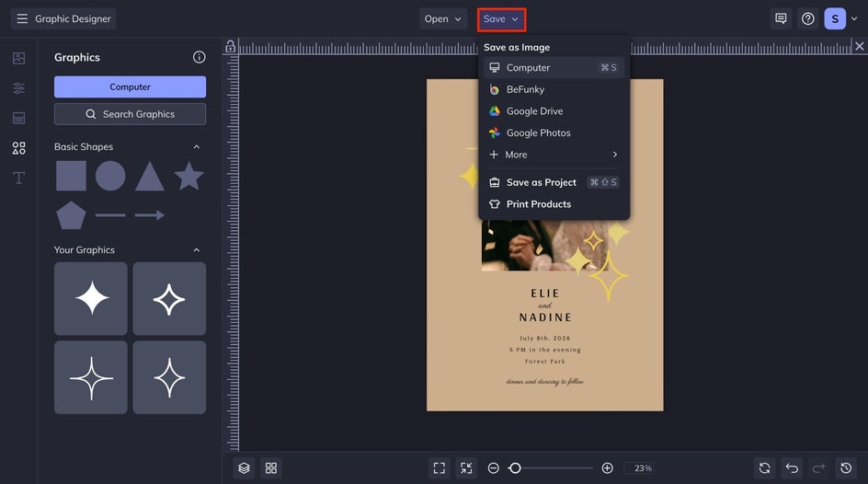
Task: Click the S account avatar
Action: pos(835,18)
